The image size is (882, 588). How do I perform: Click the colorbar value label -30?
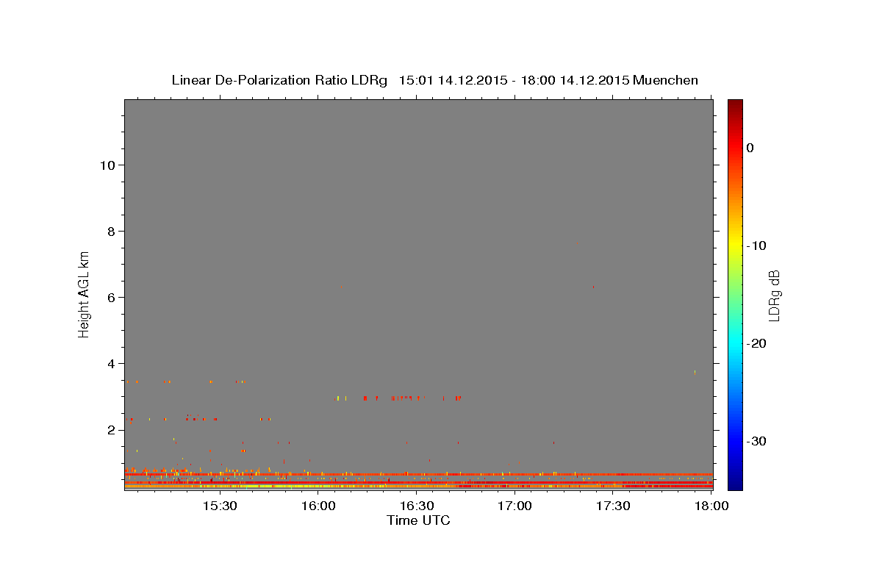coord(756,442)
